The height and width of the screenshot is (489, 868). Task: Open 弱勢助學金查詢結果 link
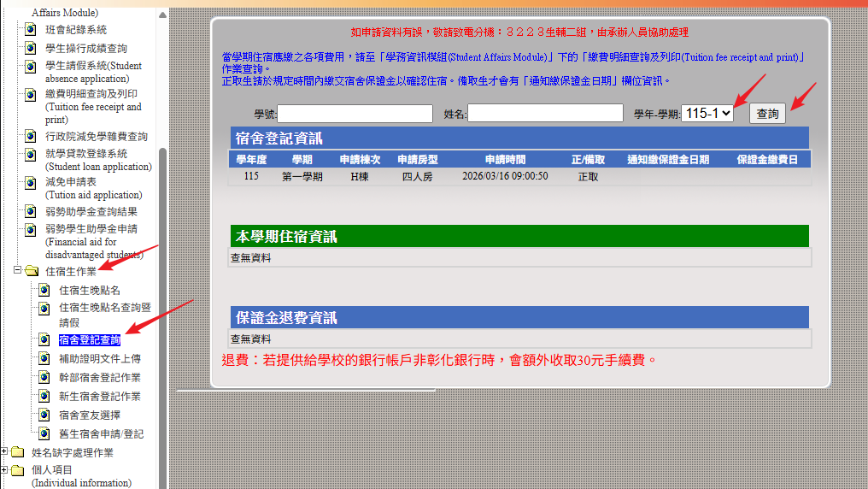(91, 212)
